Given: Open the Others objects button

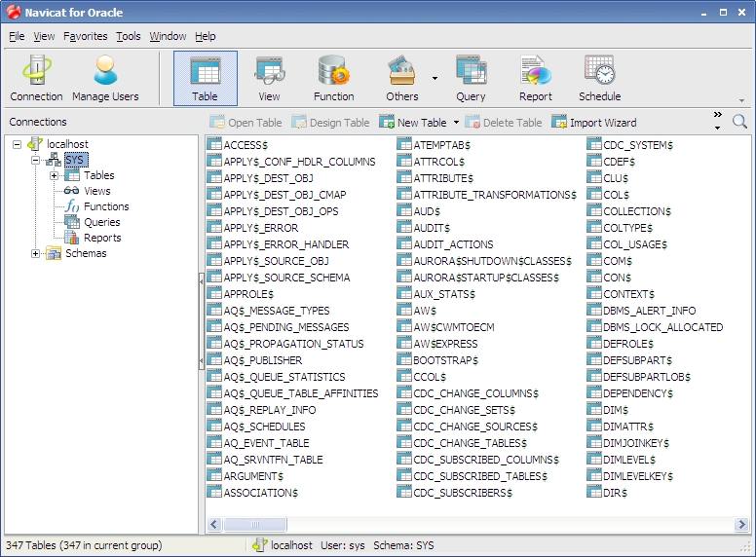Looking at the screenshot, I should [x=402, y=79].
